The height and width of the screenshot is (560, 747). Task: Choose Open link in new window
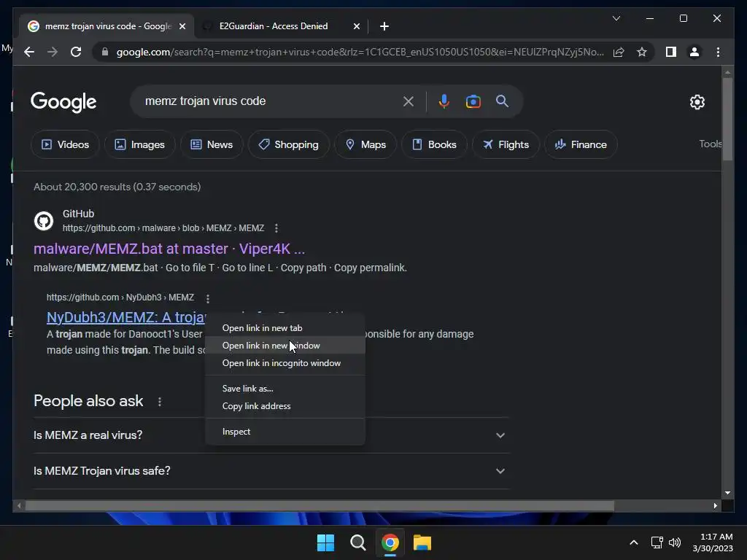[x=285, y=346]
